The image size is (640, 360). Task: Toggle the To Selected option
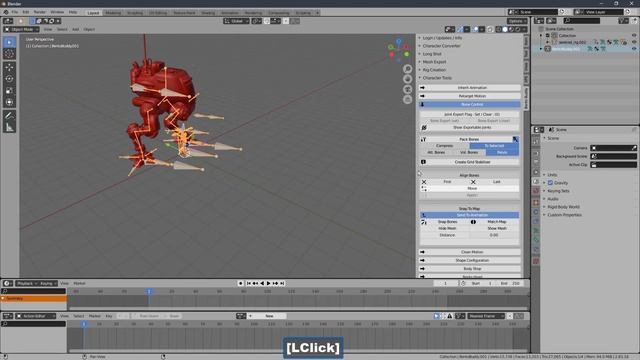(x=494, y=146)
